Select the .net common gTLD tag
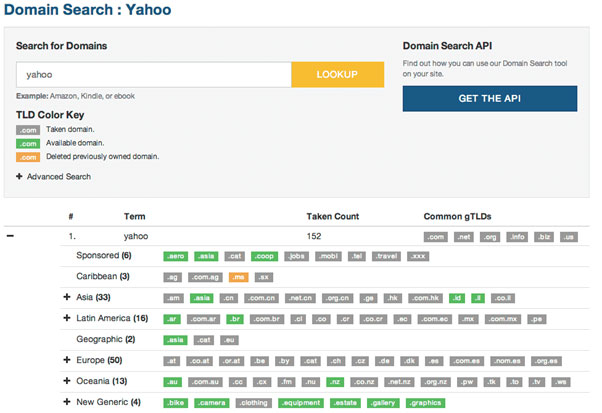Viewport: 602px width, 413px height. 464,237
